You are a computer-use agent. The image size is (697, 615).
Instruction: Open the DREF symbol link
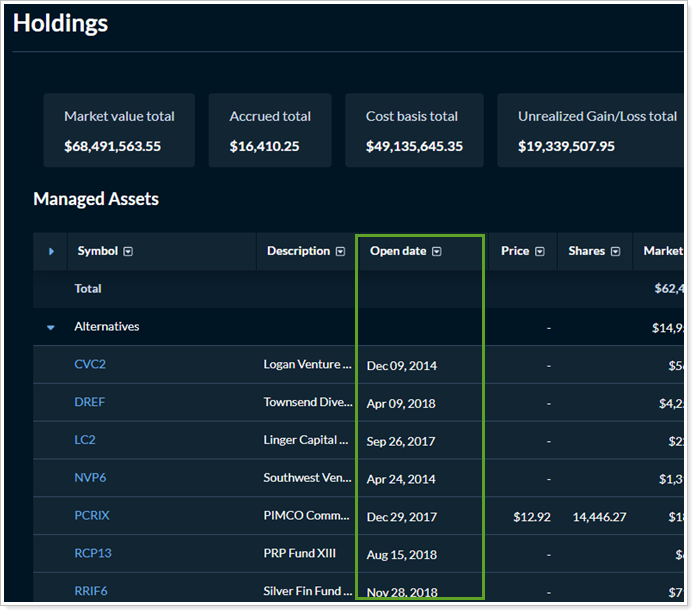click(90, 402)
